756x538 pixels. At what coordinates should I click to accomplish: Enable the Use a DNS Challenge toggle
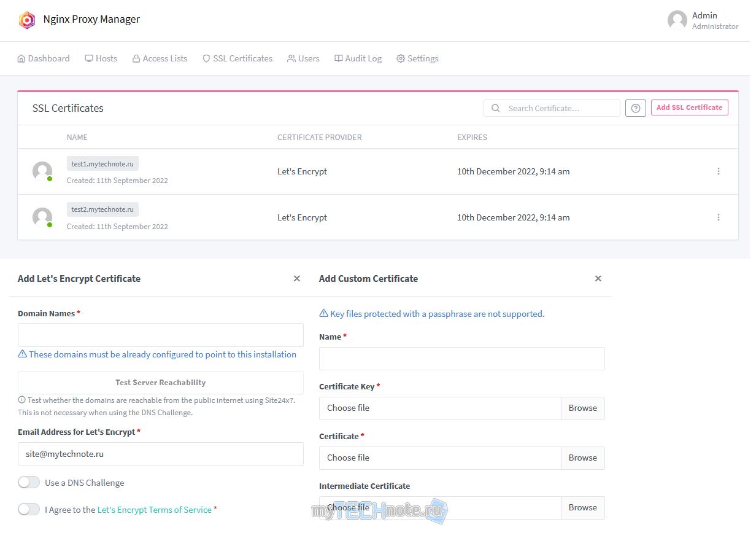[x=29, y=483]
